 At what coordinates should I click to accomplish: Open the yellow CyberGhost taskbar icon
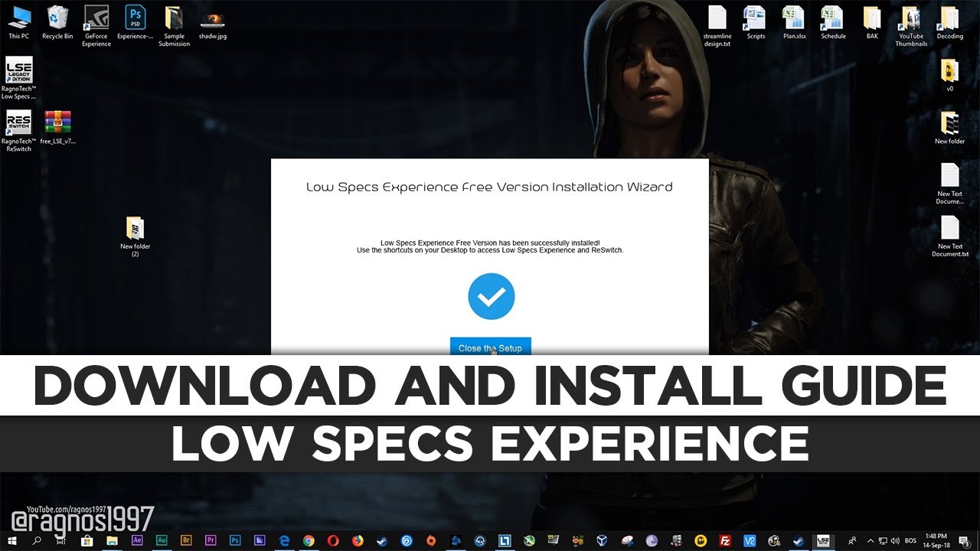701,540
